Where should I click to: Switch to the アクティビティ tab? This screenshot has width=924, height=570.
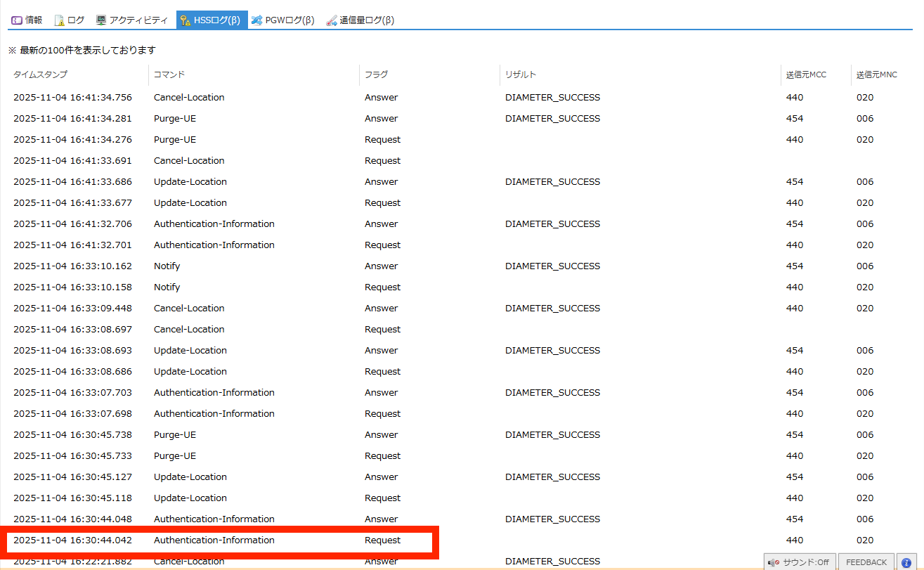coord(138,20)
